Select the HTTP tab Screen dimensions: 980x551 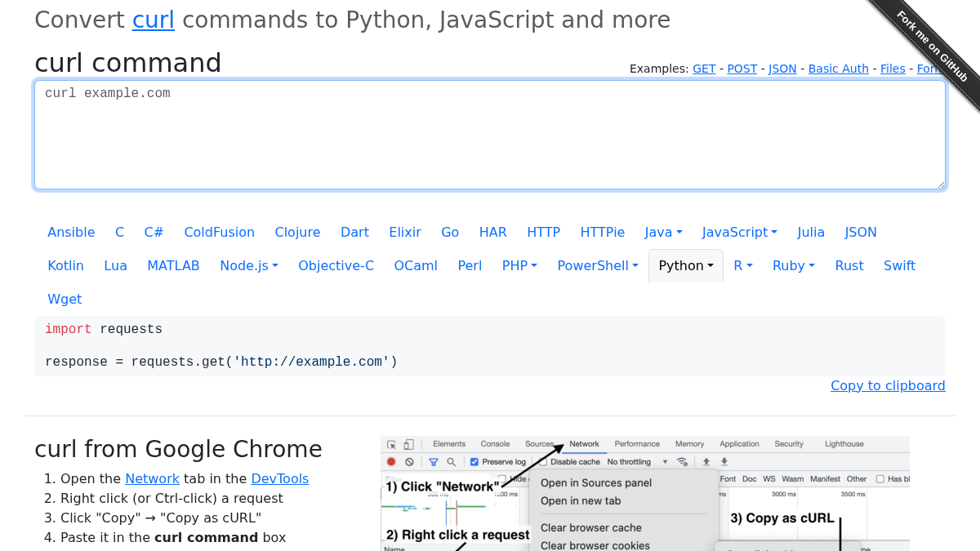pyautogui.click(x=544, y=232)
